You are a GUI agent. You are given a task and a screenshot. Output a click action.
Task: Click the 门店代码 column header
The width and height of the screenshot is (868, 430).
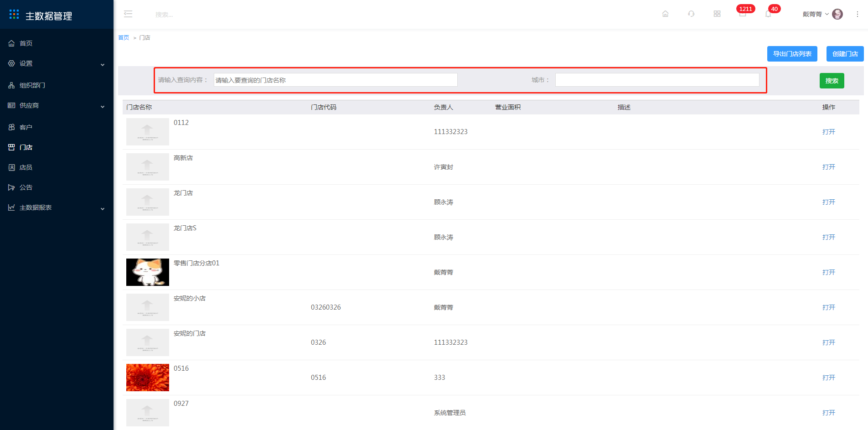pos(324,107)
